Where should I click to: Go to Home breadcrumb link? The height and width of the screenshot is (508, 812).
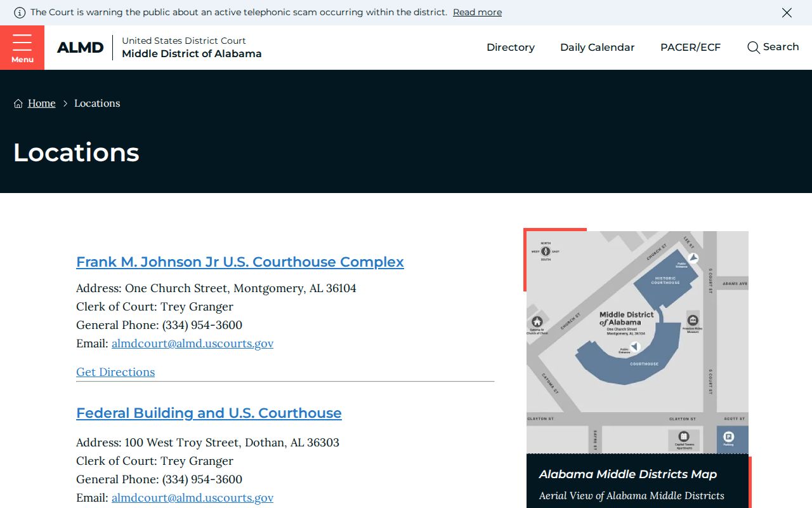42,103
